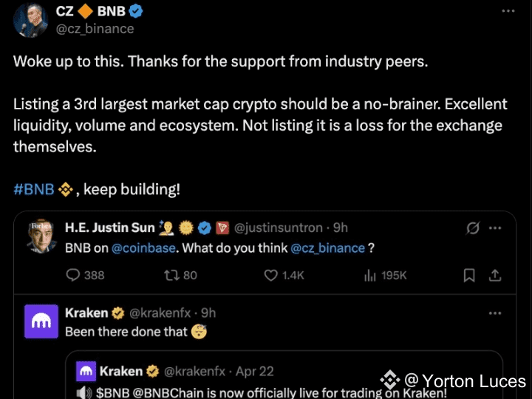This screenshot has width=532, height=399.
Task: Open @justinsuntron profile handle
Action: [x=281, y=228]
